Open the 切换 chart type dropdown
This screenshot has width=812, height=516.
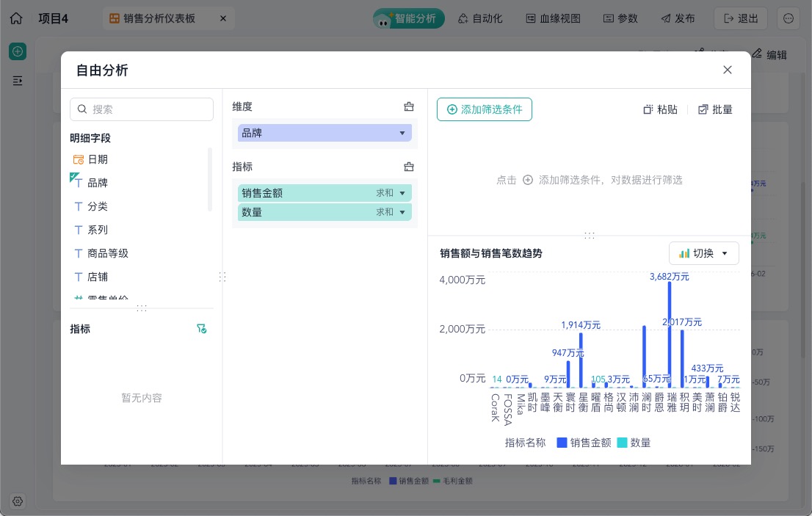(x=704, y=253)
